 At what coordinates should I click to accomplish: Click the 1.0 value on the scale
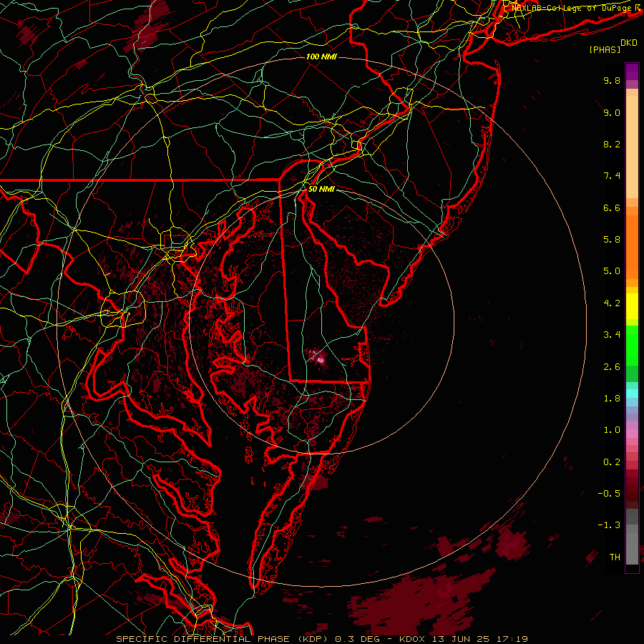612,430
